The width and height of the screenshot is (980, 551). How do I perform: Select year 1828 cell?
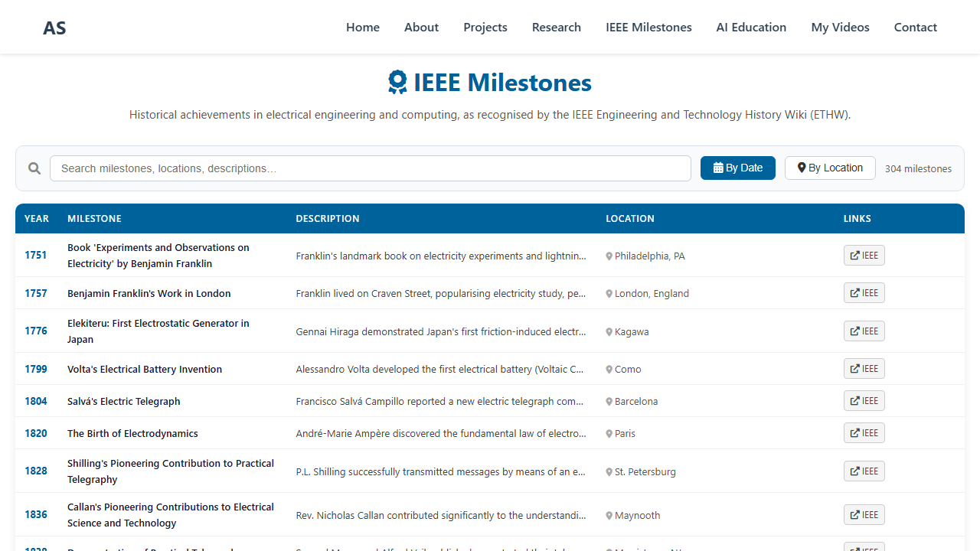[x=36, y=471]
